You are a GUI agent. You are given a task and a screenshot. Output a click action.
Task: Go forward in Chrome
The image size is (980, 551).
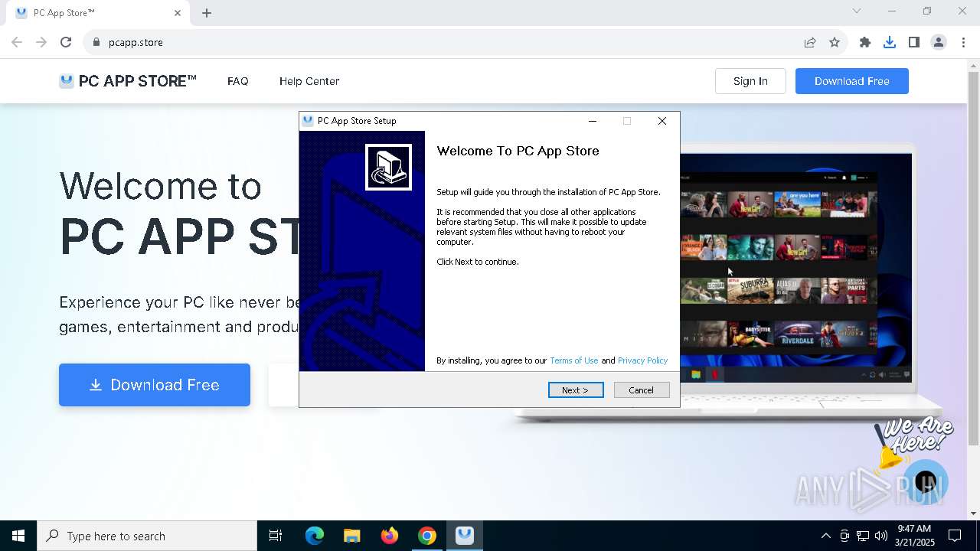click(x=41, y=42)
